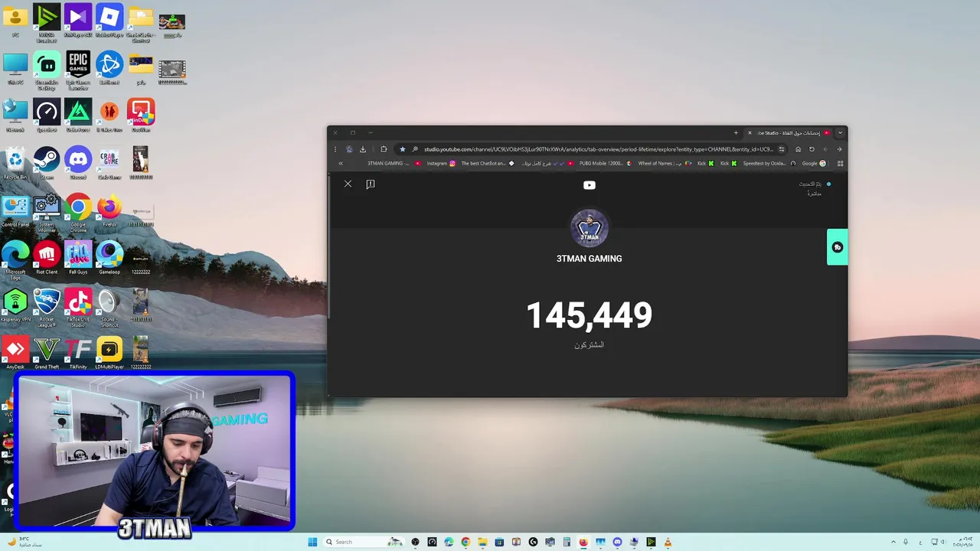Screen dimensions: 980x551
Task: Open Speedtest by Ookla bookmark
Action: pyautogui.click(x=769, y=163)
